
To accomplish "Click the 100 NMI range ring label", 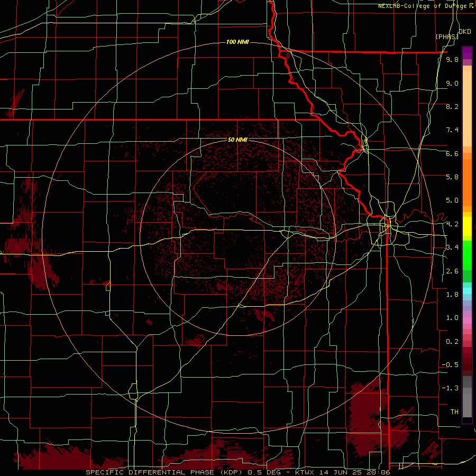I will [237, 42].
